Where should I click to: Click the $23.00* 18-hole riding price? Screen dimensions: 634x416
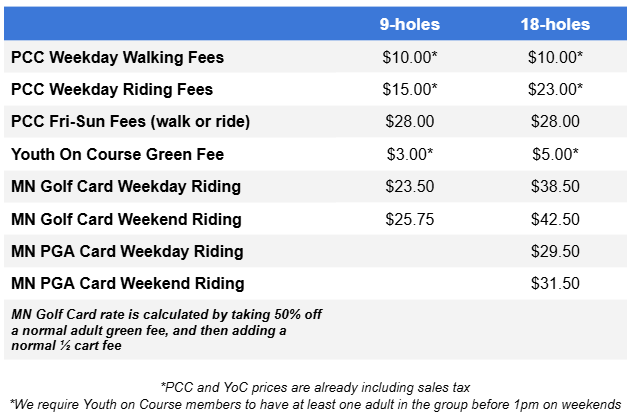(555, 89)
